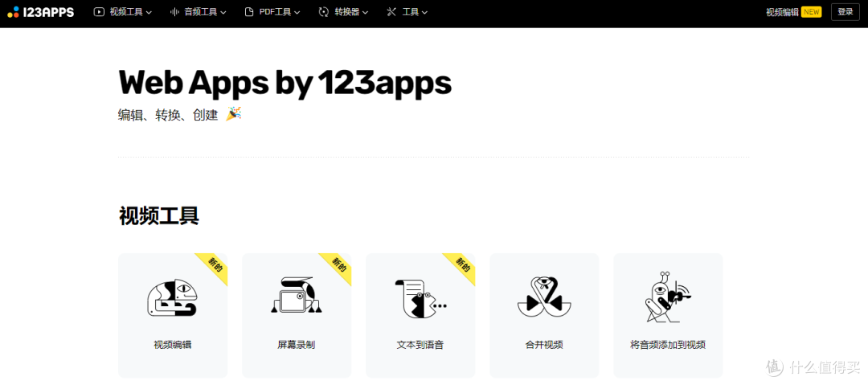Open the 视频编辑 chameleon icon card
The height and width of the screenshot is (385, 868).
click(172, 297)
